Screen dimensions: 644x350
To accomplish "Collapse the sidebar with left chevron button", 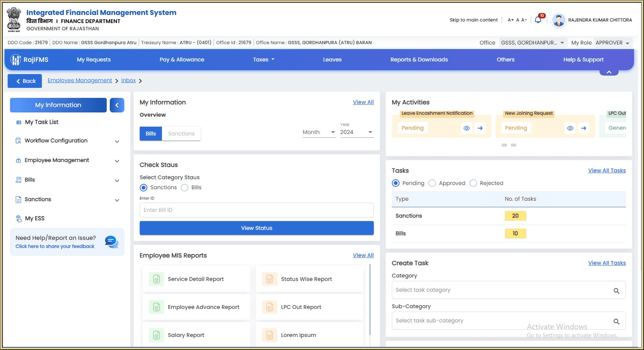I will click(x=117, y=105).
